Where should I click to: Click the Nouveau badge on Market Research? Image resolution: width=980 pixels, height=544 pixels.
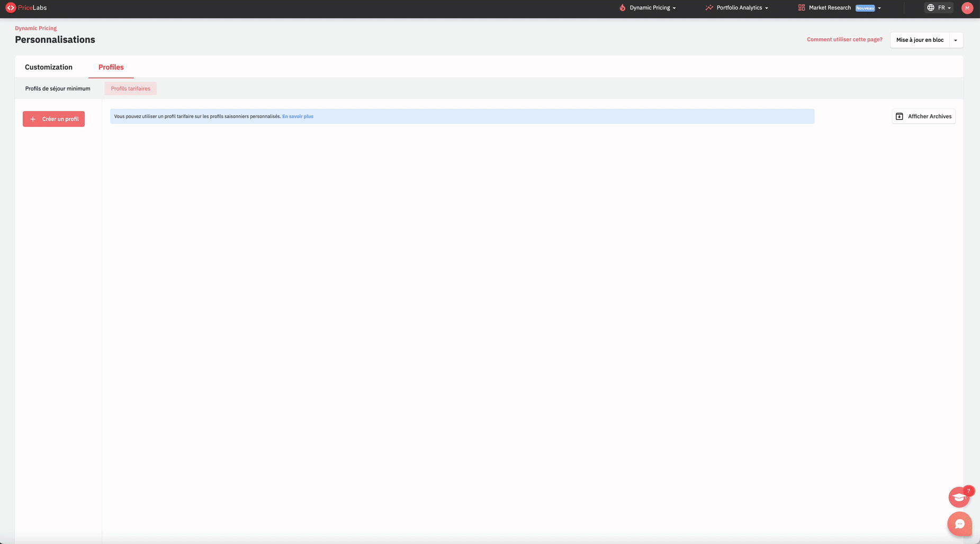[x=865, y=8]
